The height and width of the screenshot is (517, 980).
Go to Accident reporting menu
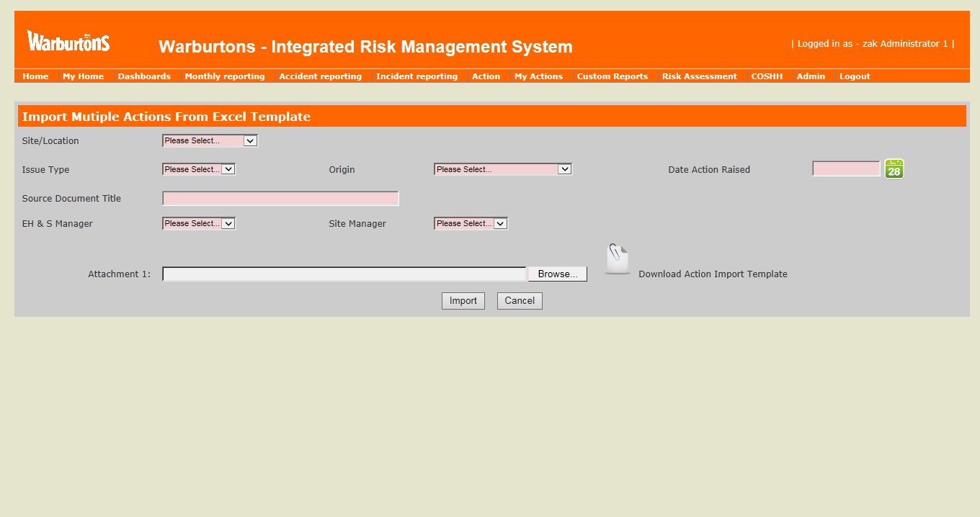320,76
